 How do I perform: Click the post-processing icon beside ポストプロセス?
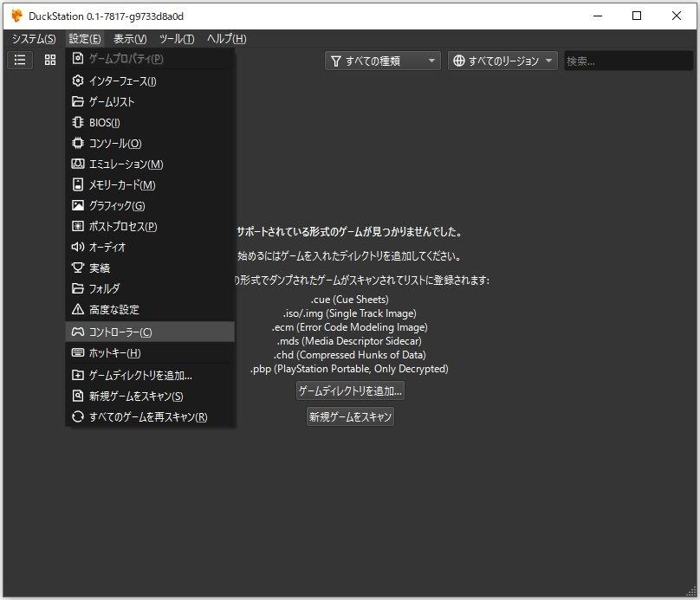pos(78,226)
